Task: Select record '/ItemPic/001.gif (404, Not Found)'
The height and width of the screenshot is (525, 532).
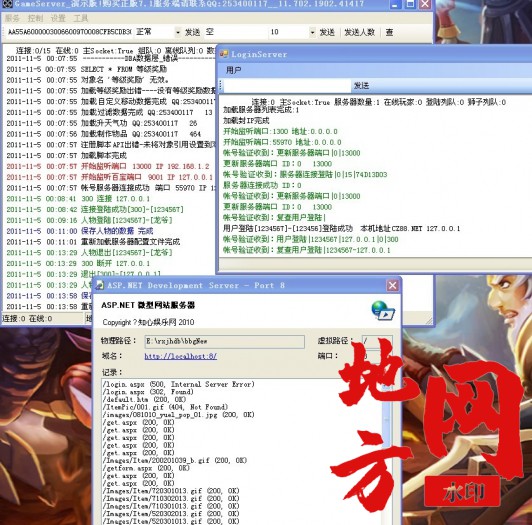Action: (165, 407)
